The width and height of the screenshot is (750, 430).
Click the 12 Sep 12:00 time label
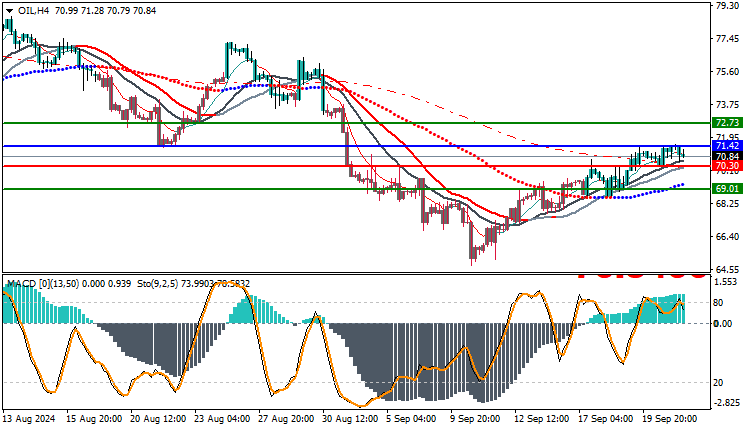[542, 419]
